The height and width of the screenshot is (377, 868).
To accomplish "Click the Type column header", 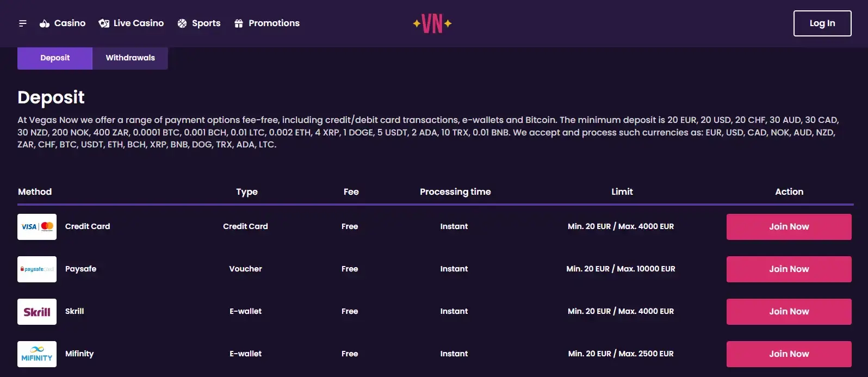I will point(247,191).
